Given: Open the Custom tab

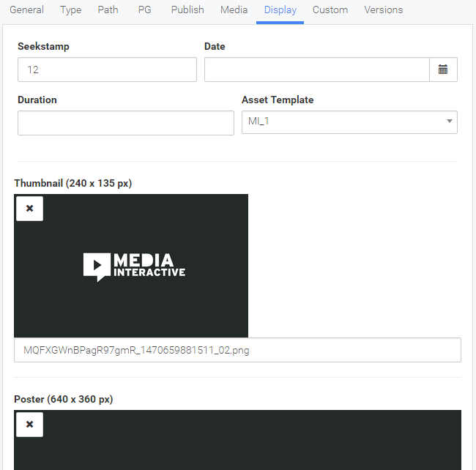Looking at the screenshot, I should click(x=330, y=10).
